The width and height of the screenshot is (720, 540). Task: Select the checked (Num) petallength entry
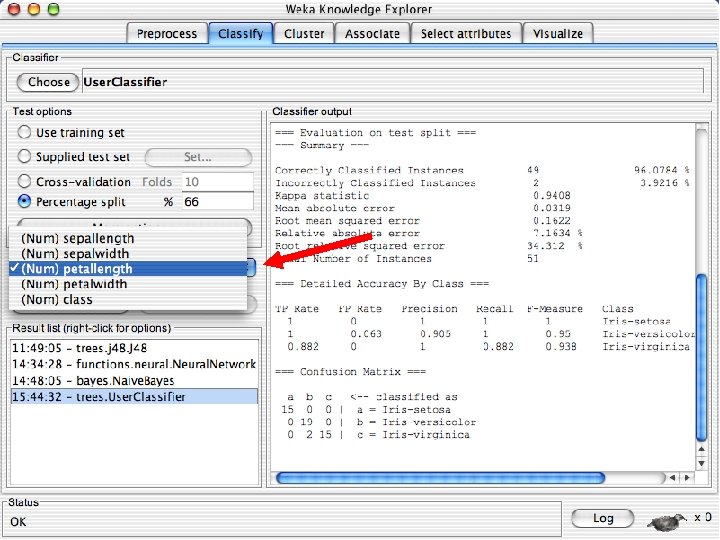(128, 269)
